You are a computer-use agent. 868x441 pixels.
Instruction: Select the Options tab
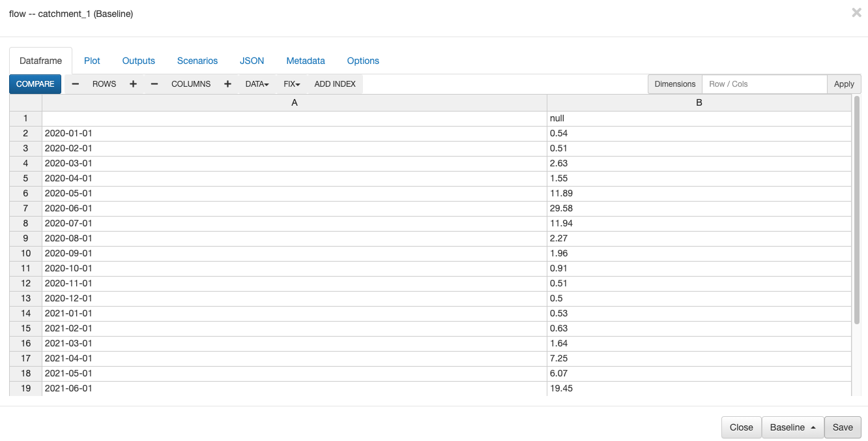[x=363, y=61]
